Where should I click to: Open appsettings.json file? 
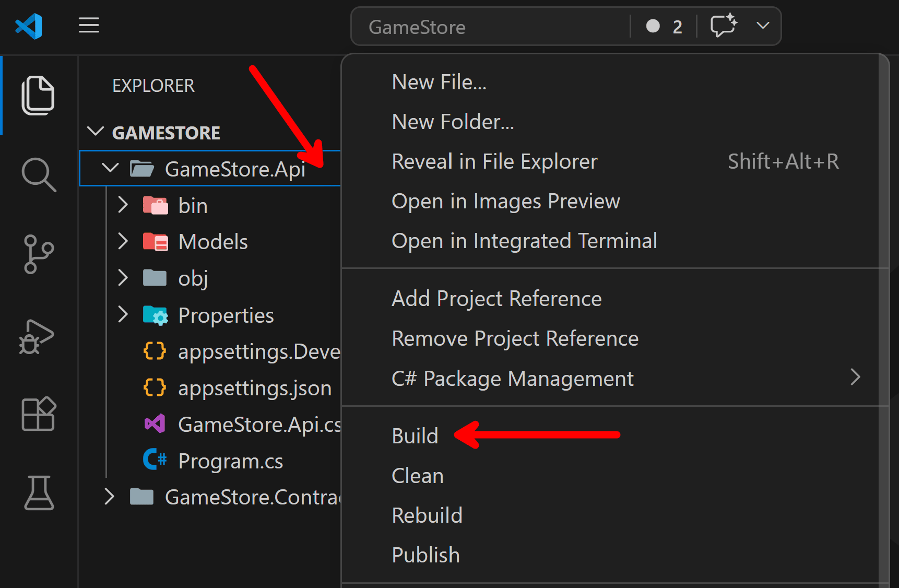tap(255, 389)
